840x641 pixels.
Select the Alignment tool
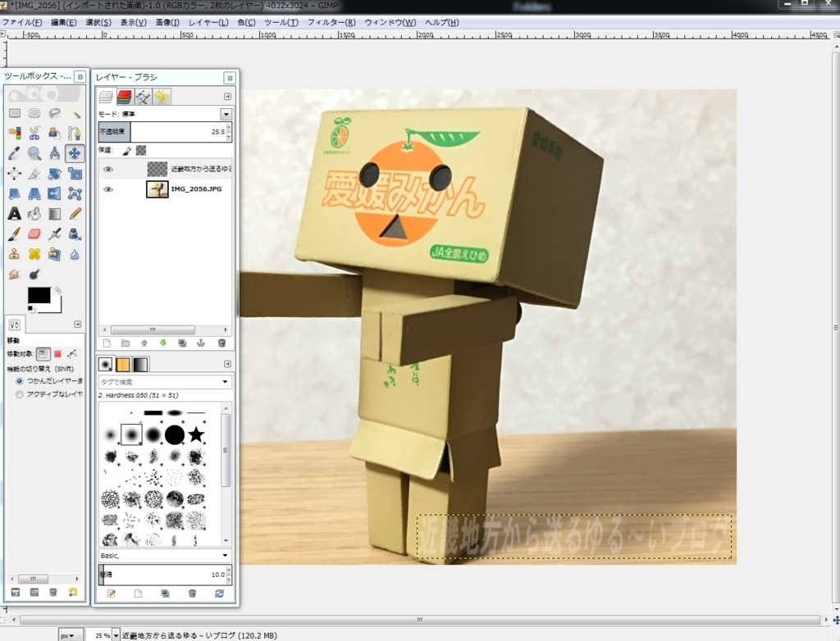click(x=15, y=174)
